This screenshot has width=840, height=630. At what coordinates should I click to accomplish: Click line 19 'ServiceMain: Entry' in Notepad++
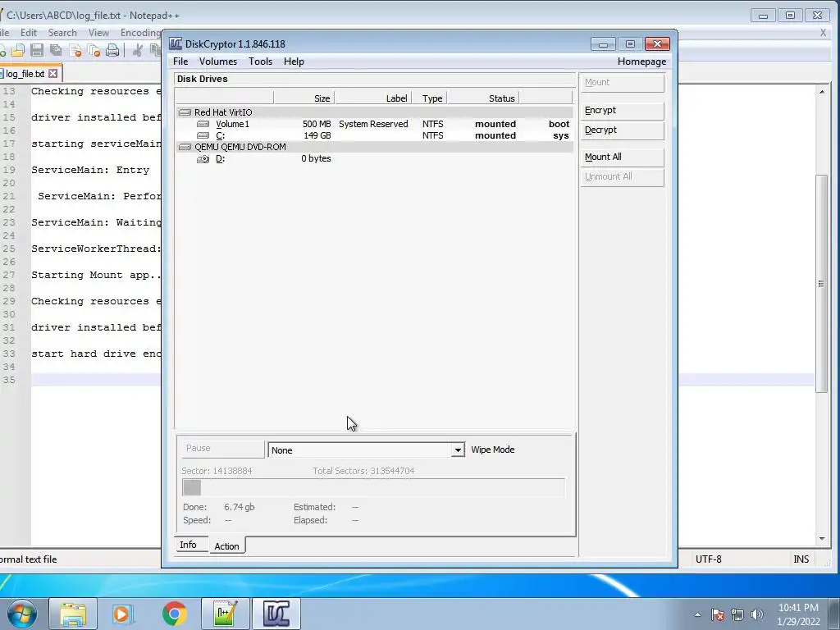click(90, 170)
